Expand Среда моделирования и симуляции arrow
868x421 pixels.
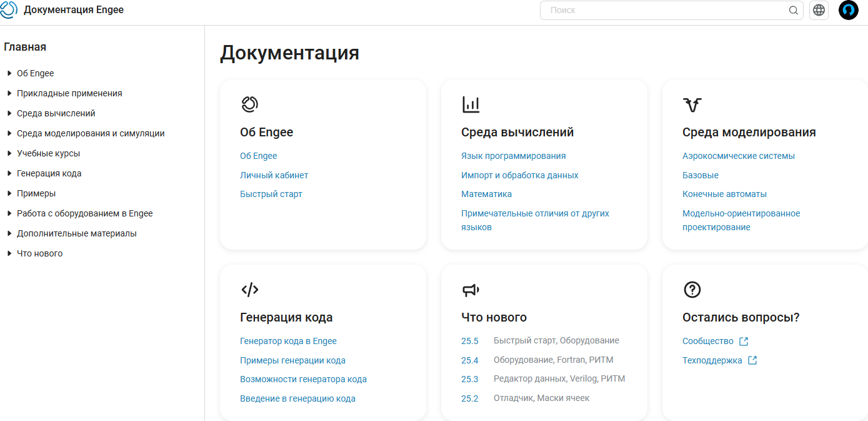9,133
